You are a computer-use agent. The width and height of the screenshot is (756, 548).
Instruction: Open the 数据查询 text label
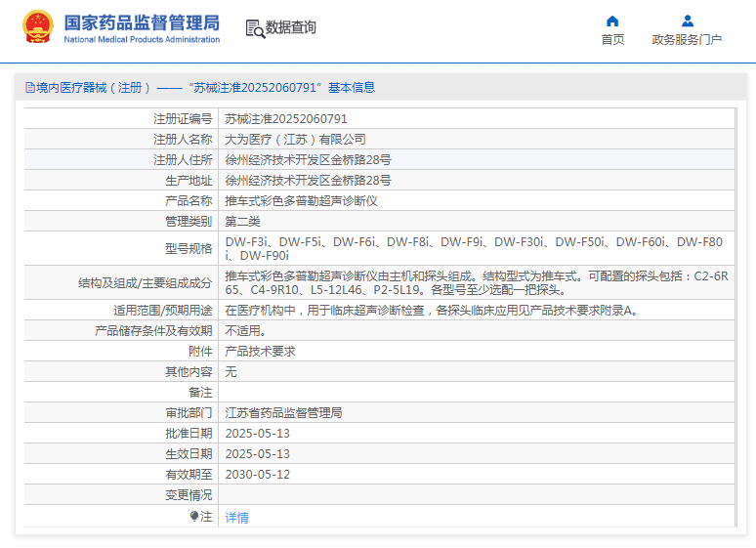(x=291, y=27)
